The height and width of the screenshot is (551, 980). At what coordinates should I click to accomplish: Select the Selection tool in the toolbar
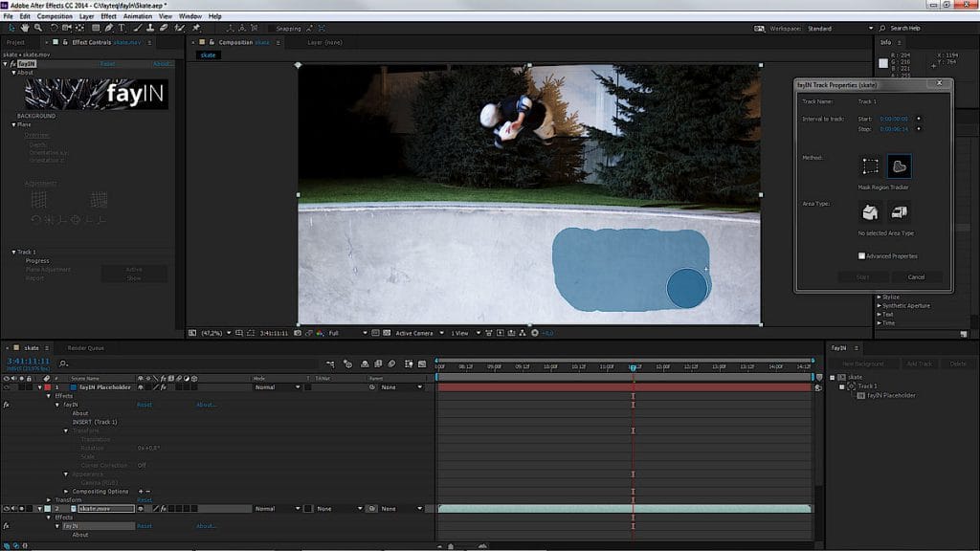(11, 30)
